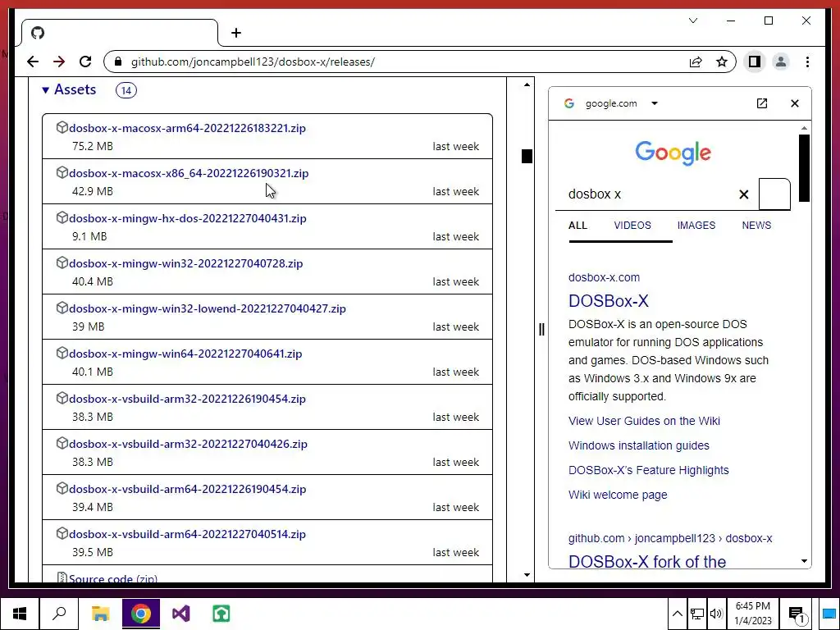Open the Windows Start menu
Screen dimensions: 840x630
pyautogui.click(x=20, y=614)
